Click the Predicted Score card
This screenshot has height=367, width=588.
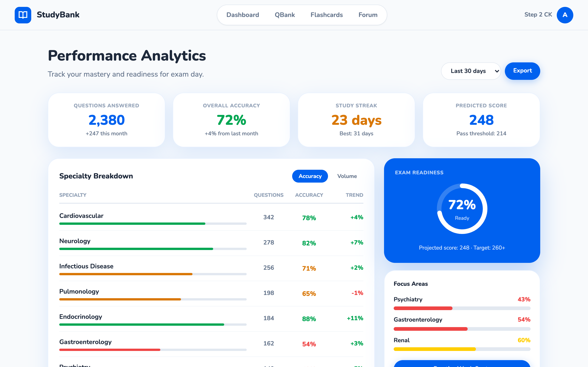coord(481,120)
